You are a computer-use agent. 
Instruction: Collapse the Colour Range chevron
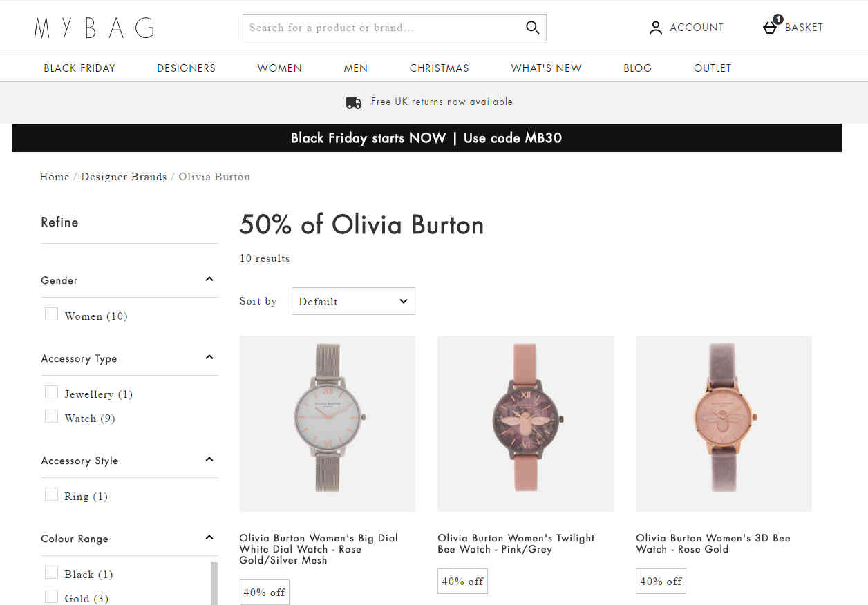pos(209,538)
